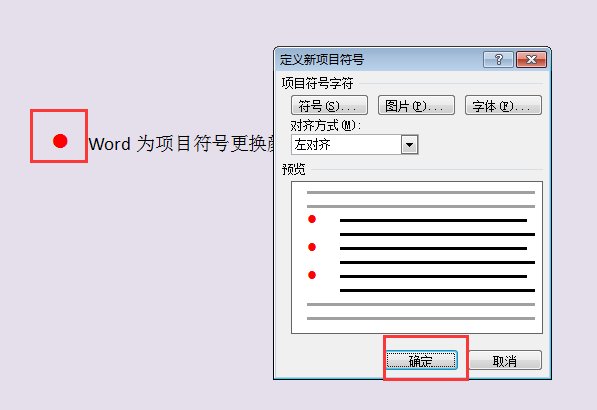Select the 左对齐 alignment combo box field
The image size is (597, 410).
(354, 145)
